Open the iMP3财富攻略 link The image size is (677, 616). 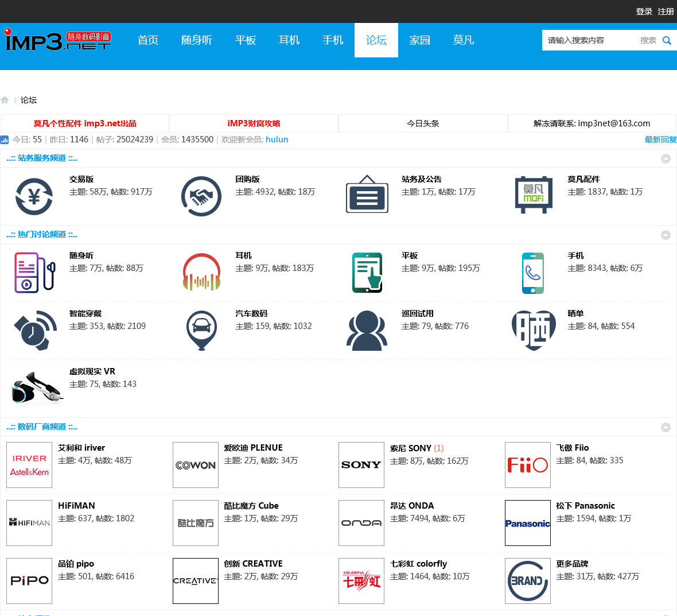click(254, 123)
